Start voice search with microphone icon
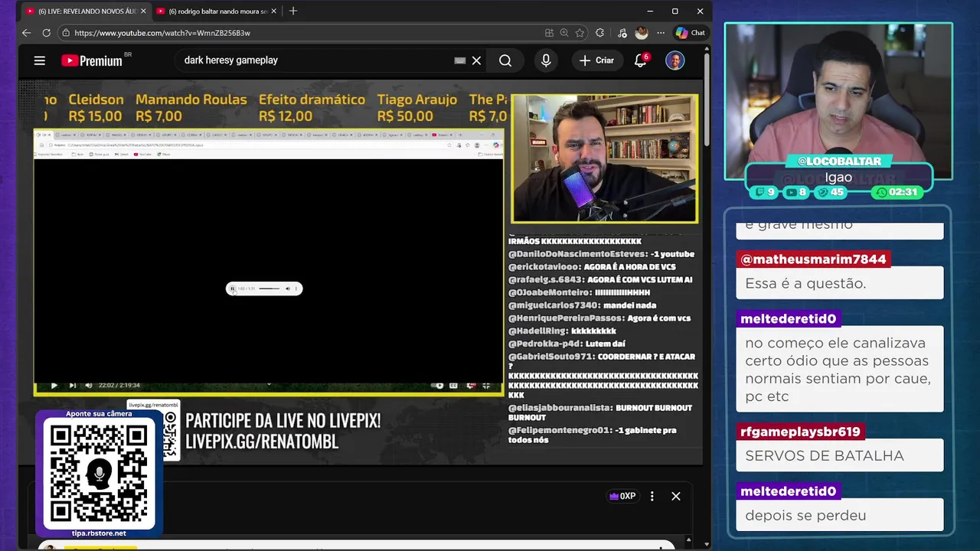The height and width of the screenshot is (551, 980). click(x=546, y=60)
